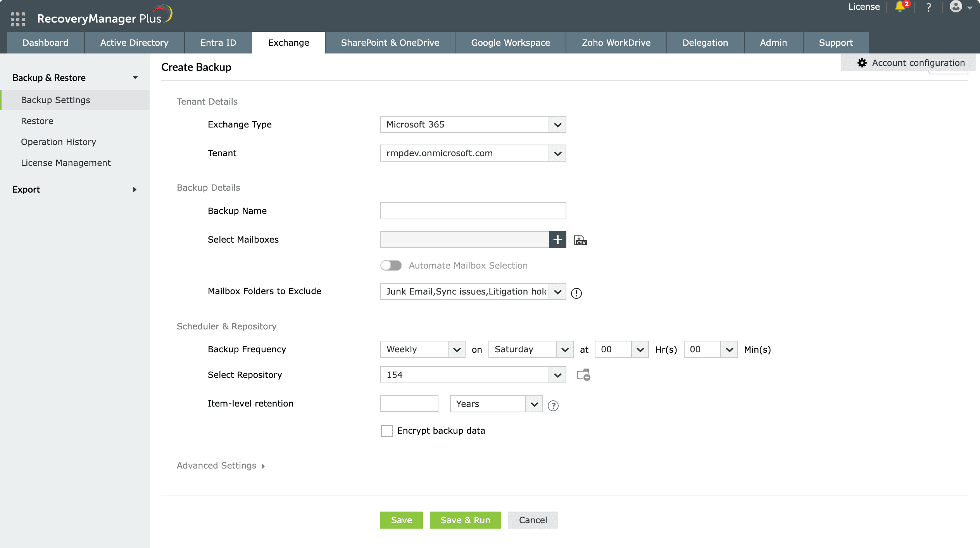Image resolution: width=980 pixels, height=548 pixels.
Task: Click the add new repository icon
Action: pos(583,375)
